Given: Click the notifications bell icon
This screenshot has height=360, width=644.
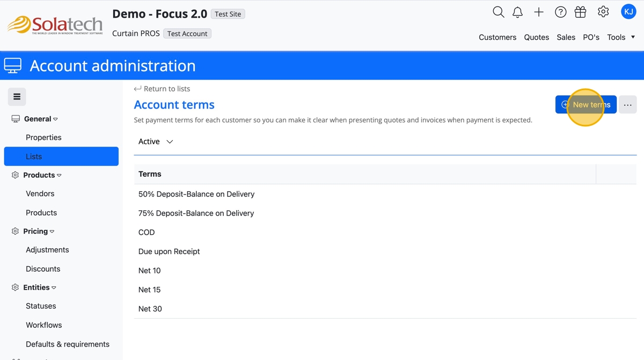Looking at the screenshot, I should click(517, 12).
